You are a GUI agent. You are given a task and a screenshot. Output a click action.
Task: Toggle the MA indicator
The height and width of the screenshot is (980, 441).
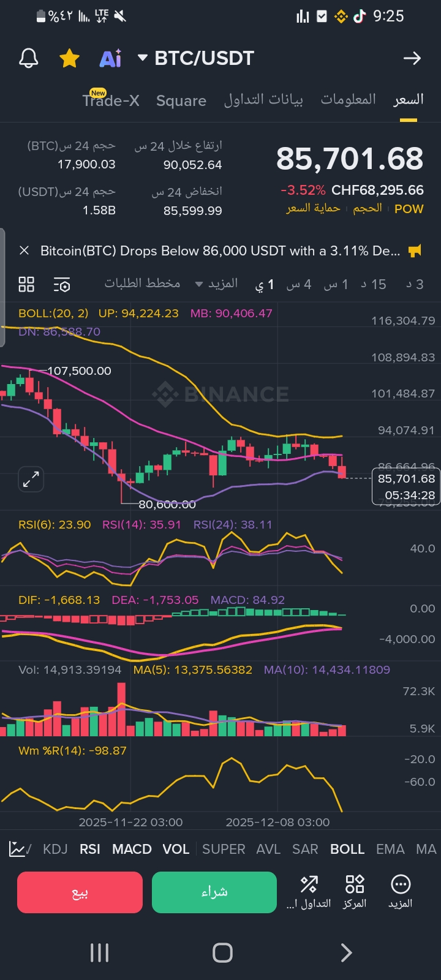coord(426,849)
